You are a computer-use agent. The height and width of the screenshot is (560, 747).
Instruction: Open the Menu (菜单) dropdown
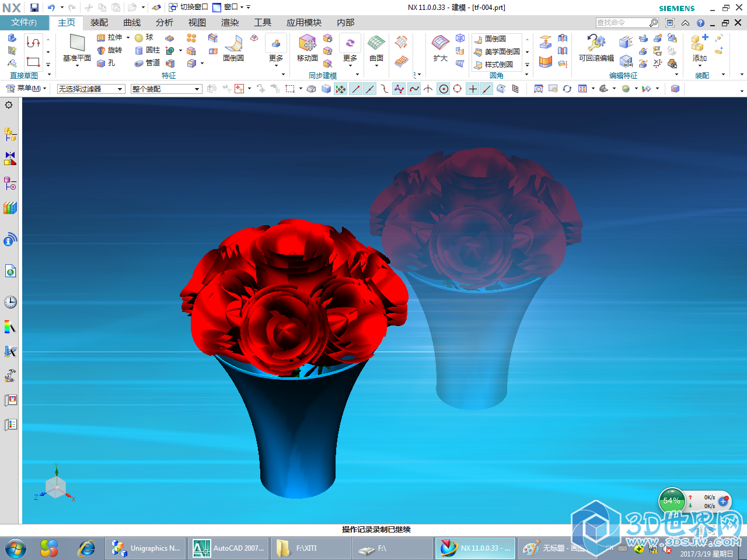tap(26, 89)
